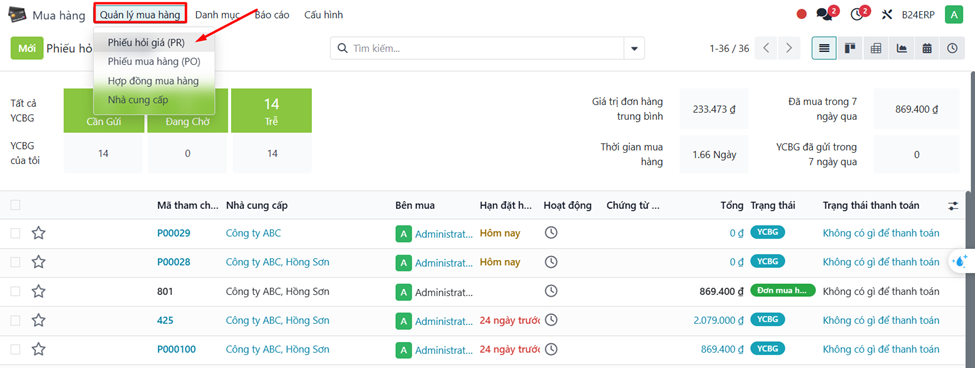975x368 pixels.
Task: Open activity clock for P000100 row
Action: click(x=550, y=349)
